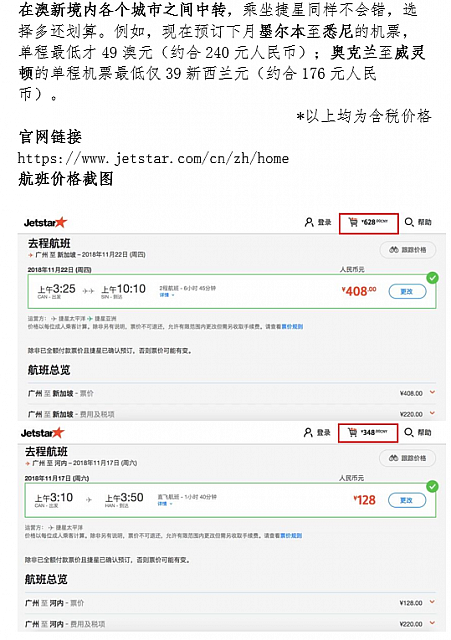Open the fare rules link under Hanoi flight
The width and height of the screenshot is (451, 640).
point(291,536)
